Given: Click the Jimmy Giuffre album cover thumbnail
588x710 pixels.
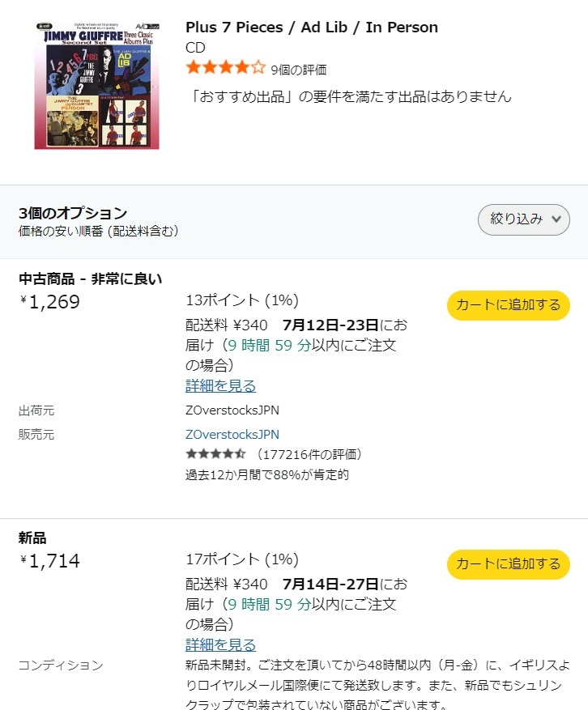Looking at the screenshot, I should tap(96, 87).
